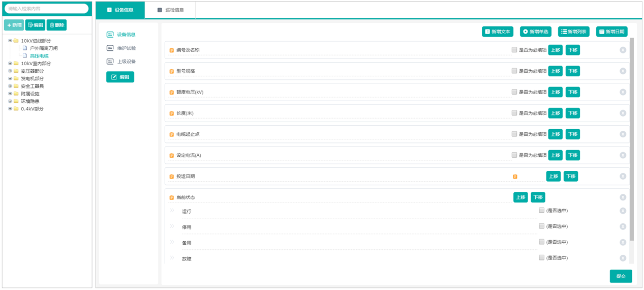Click the drag handle beside 停用 option
Screen dimensions: 644x290
[x=172, y=226]
